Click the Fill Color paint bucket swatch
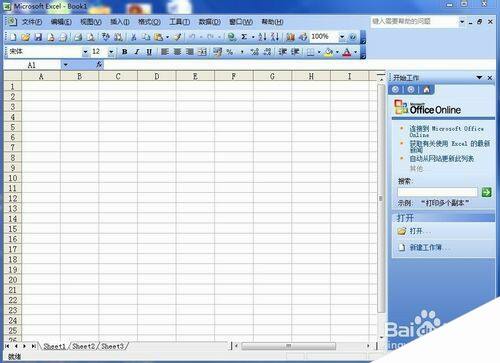The image size is (500, 363). coord(328,52)
